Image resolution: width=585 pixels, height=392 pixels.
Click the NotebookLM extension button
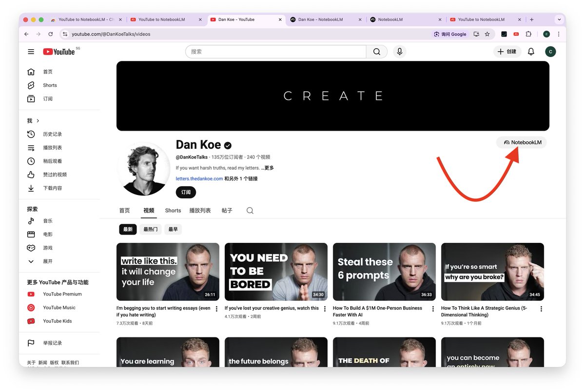pyautogui.click(x=522, y=142)
